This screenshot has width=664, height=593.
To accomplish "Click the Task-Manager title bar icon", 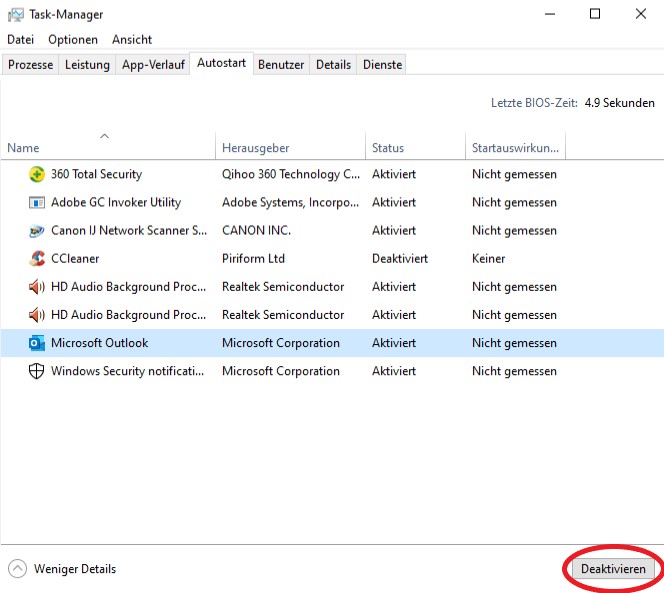I will click(16, 15).
